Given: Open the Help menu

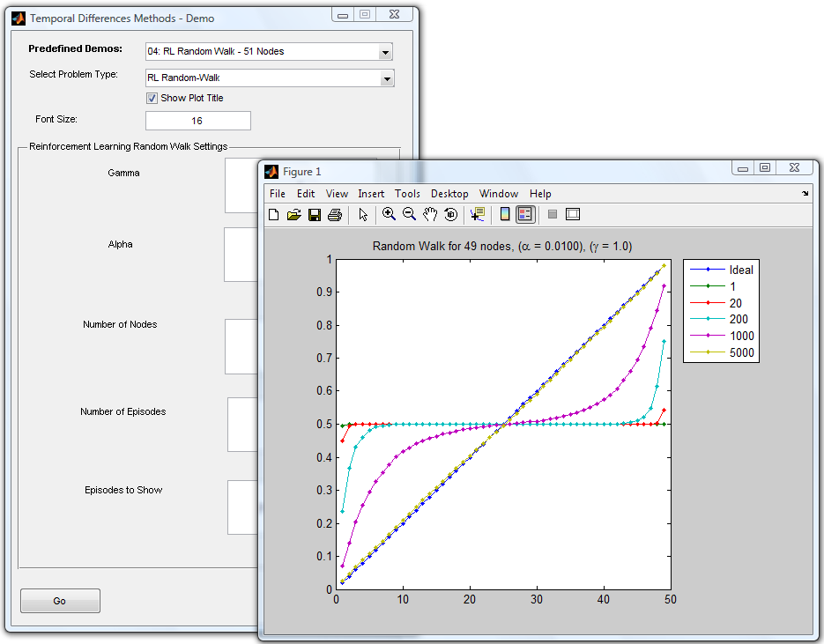Looking at the screenshot, I should point(540,194).
